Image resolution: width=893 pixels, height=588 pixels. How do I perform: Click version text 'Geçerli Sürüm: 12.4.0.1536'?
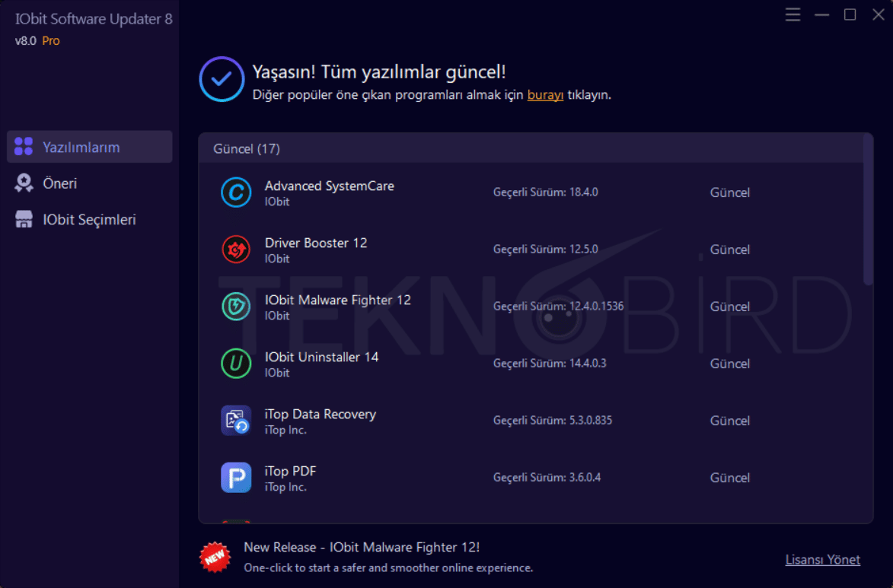558,307
